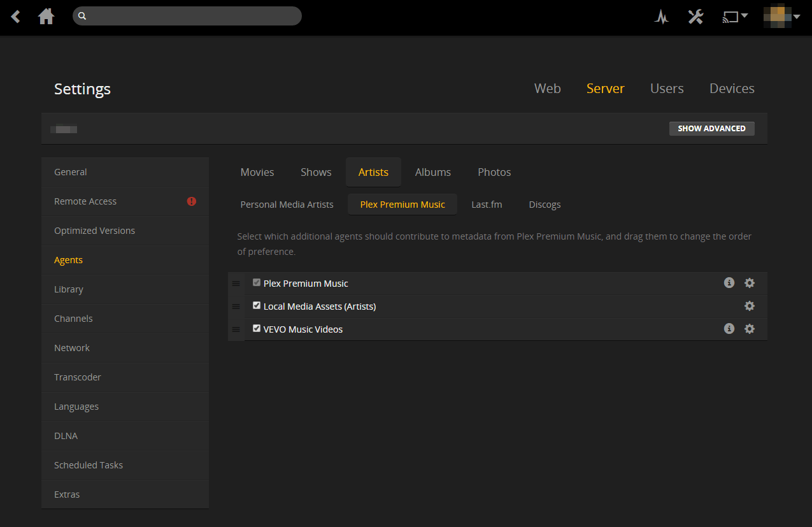Open Plex Premium Music gear settings
This screenshot has width=812, height=527.
point(750,283)
